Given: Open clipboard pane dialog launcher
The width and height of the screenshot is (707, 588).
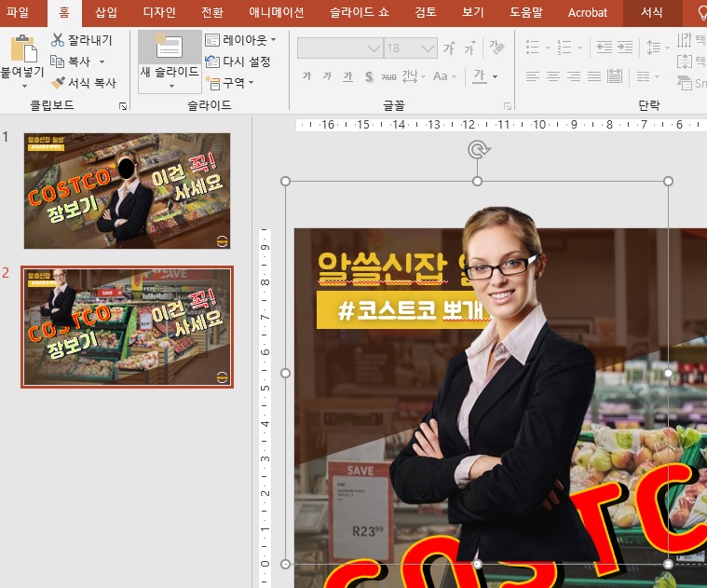Looking at the screenshot, I should point(123,106).
